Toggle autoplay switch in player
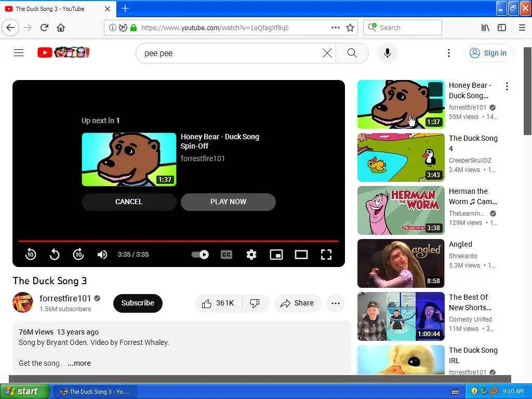The height and width of the screenshot is (399, 532). point(200,255)
